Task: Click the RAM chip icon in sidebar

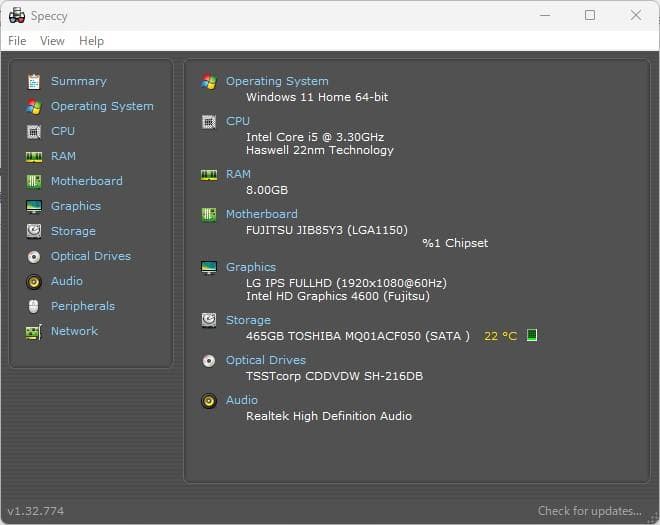Action: click(34, 156)
